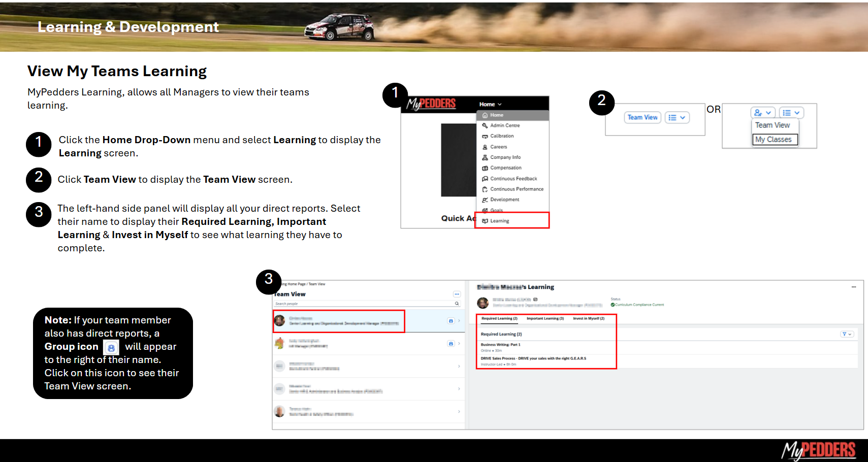The height and width of the screenshot is (462, 868).
Task: Click the search magnifier icon in Team View panel
Action: [x=457, y=304]
